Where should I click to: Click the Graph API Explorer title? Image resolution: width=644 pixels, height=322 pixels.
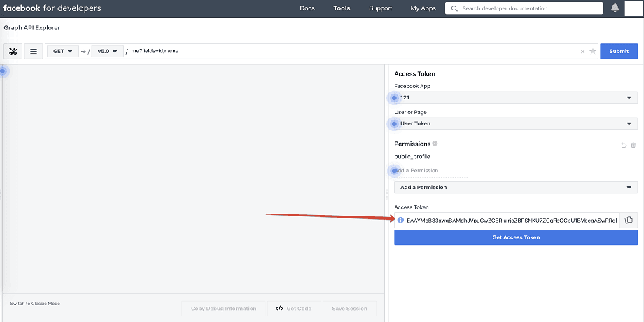coord(32,28)
